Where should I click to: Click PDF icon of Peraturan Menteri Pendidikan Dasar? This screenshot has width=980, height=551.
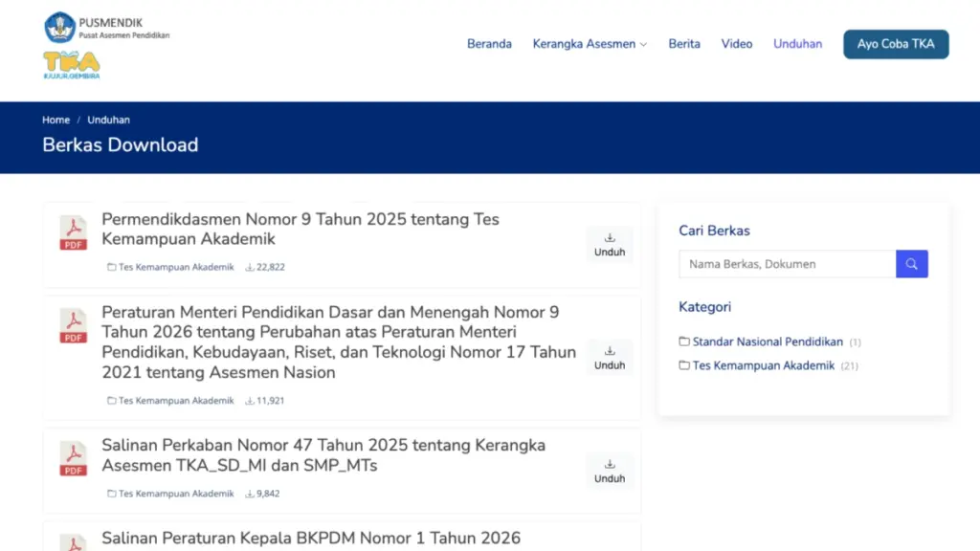tap(73, 325)
